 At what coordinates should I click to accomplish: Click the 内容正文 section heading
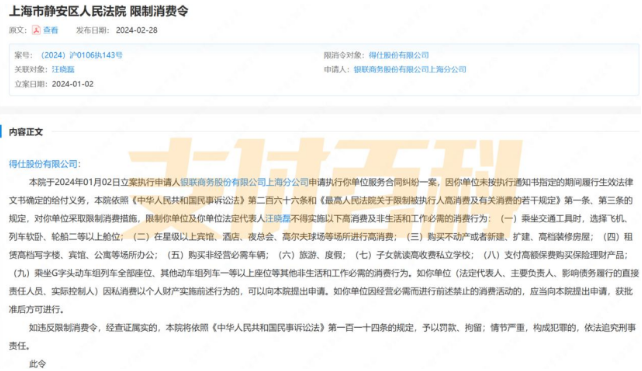(x=26, y=132)
